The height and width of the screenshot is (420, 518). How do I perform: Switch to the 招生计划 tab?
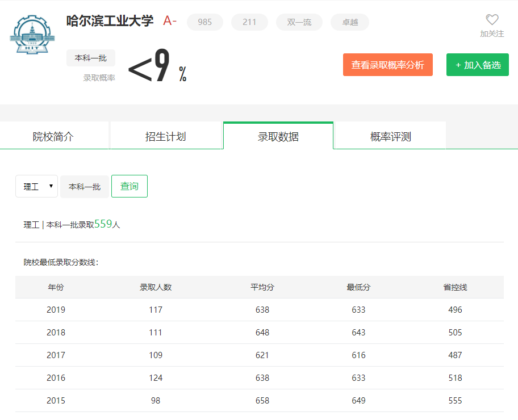pos(166,136)
